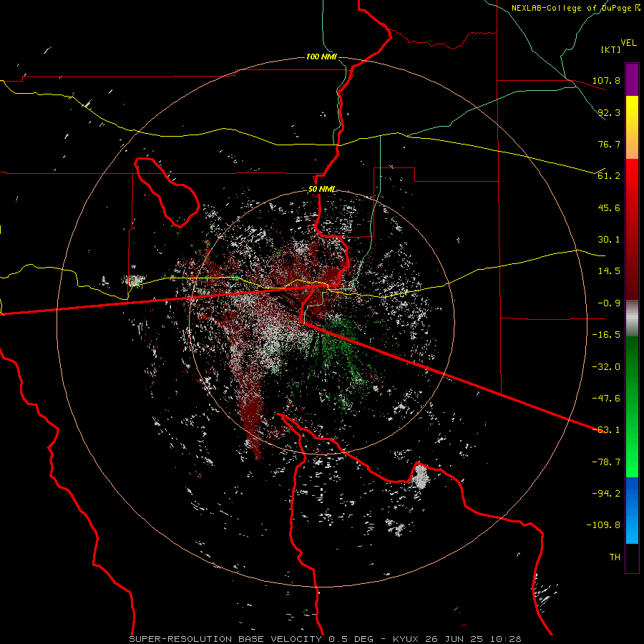Click the 50 NMI range ring label
This screenshot has width=644, height=644.
click(321, 190)
